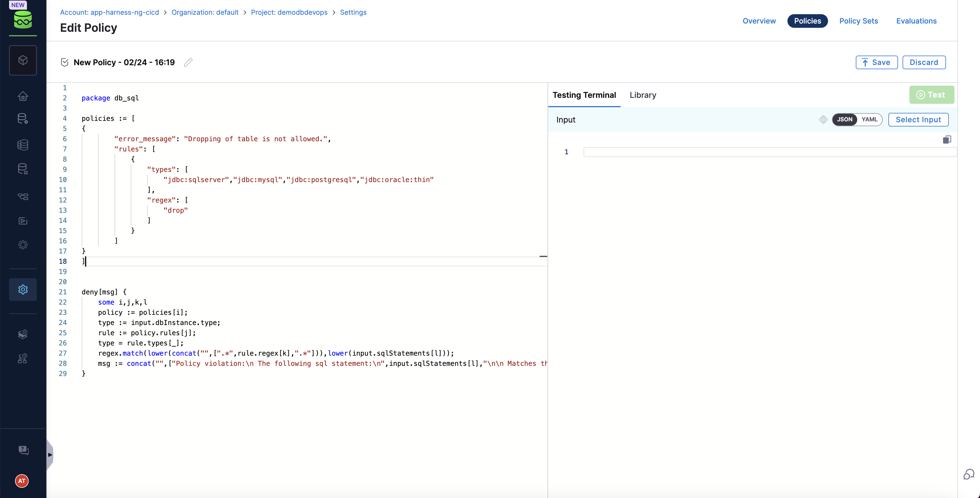Switch to the Library tab
980x498 pixels.
coord(643,95)
